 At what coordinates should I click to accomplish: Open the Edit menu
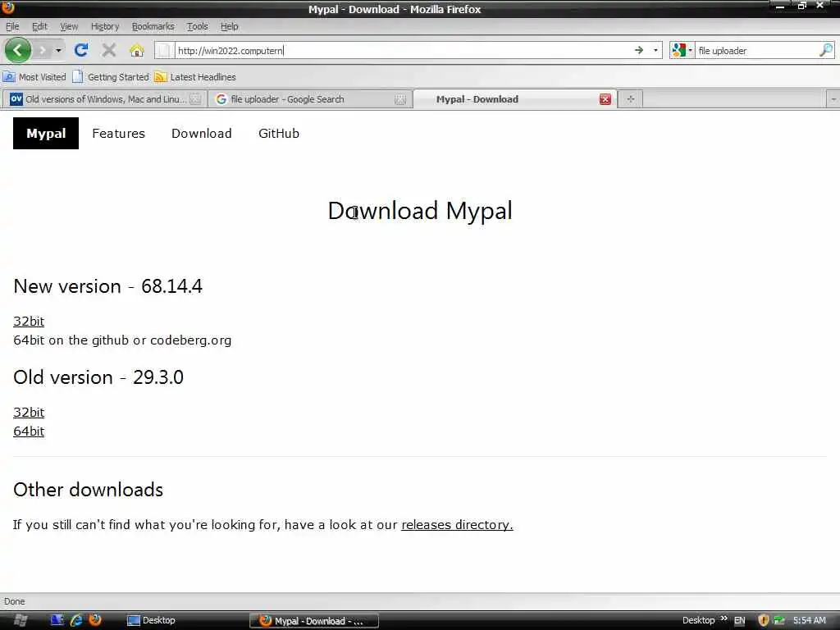coord(39,26)
